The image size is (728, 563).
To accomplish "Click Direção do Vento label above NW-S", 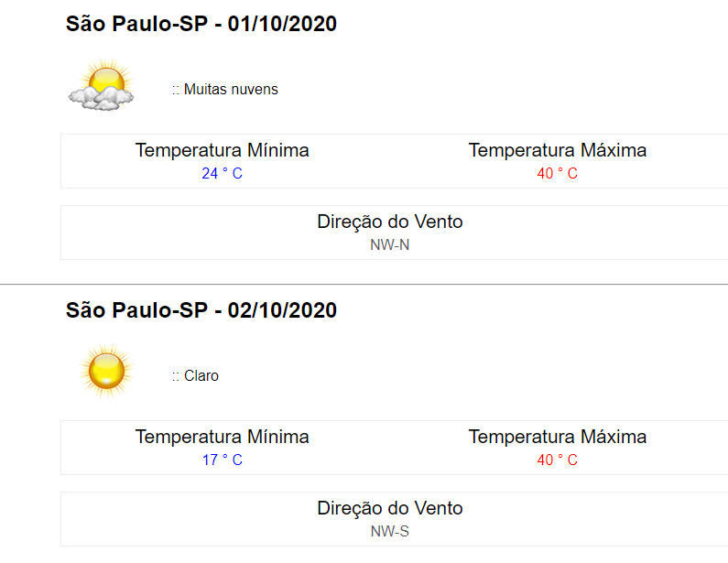I will 389,508.
